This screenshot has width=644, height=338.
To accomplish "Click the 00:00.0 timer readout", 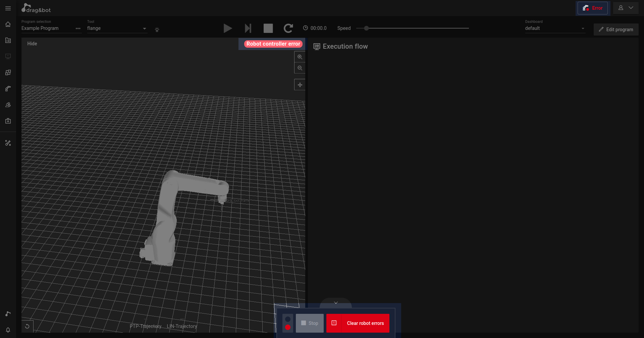I will coord(318,28).
